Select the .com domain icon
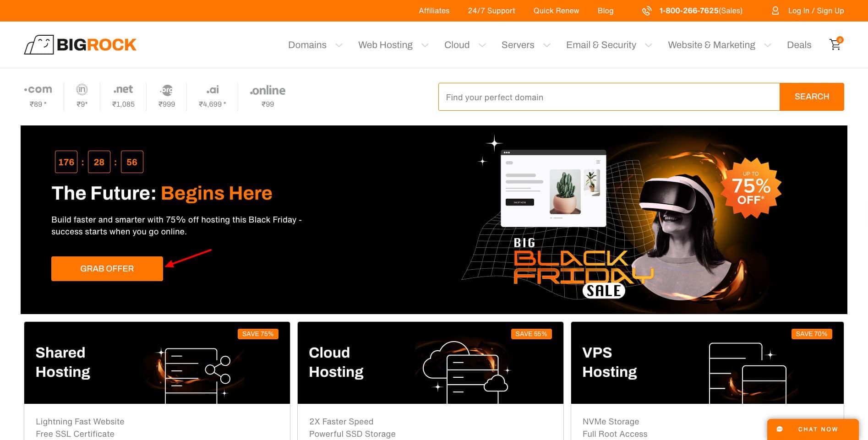Image resolution: width=868 pixels, height=440 pixels. (x=38, y=90)
